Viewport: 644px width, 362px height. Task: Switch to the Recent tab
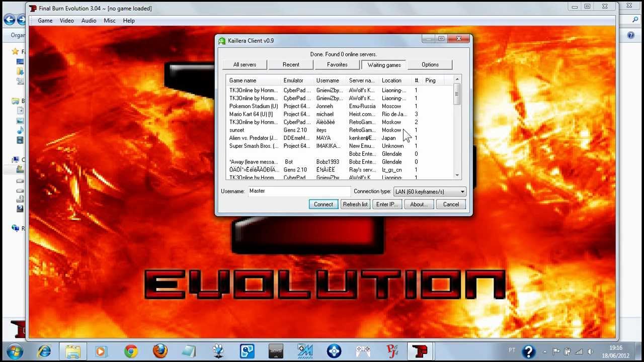pyautogui.click(x=291, y=65)
